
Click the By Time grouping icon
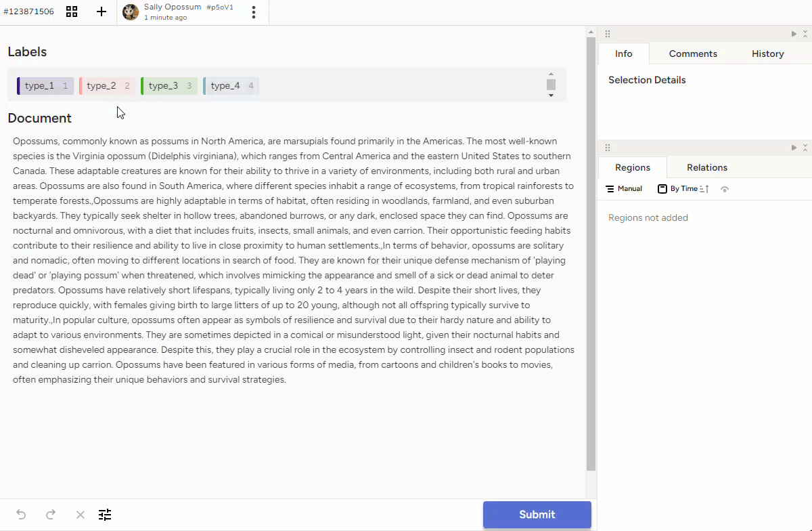click(662, 188)
